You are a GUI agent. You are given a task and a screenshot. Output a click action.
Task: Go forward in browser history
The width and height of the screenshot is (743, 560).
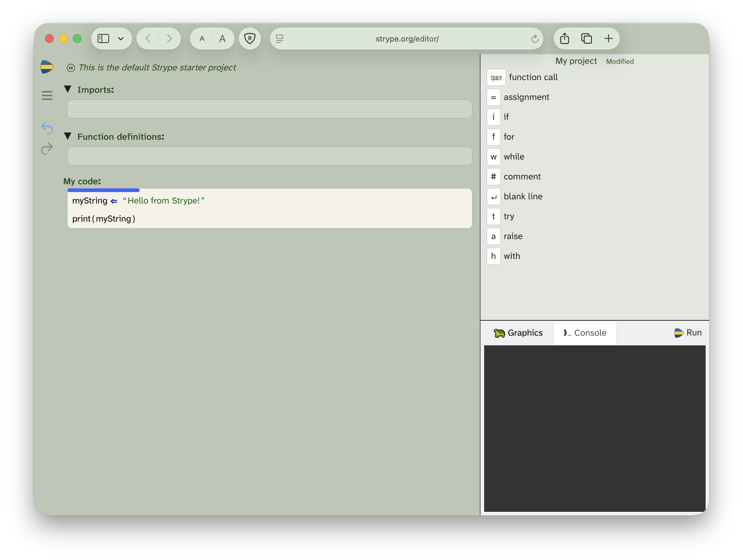click(x=169, y=39)
